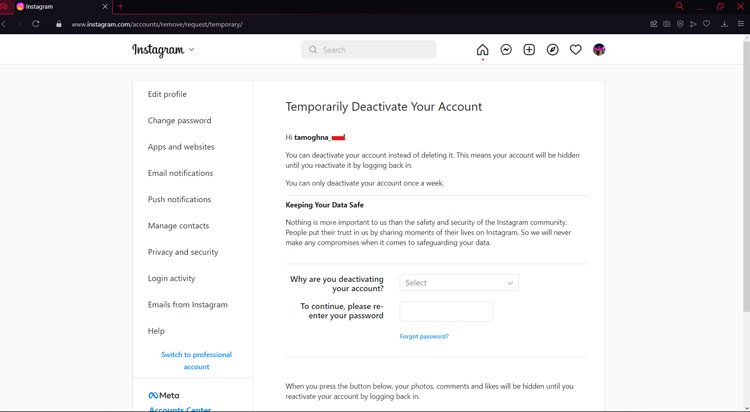The height and width of the screenshot is (412, 750).
Task: Open browser search tabs magnifier icon
Action: pyautogui.click(x=679, y=6)
